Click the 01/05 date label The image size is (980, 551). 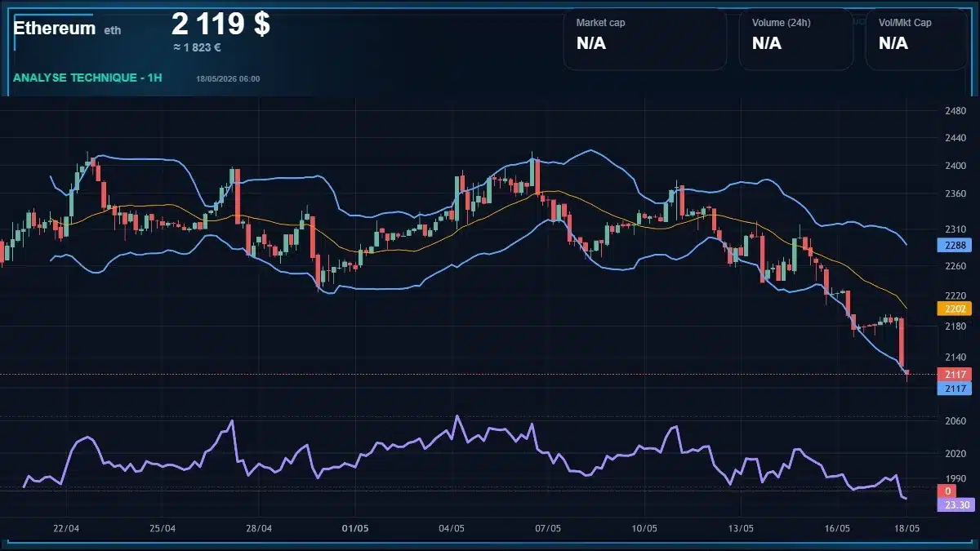pos(355,528)
